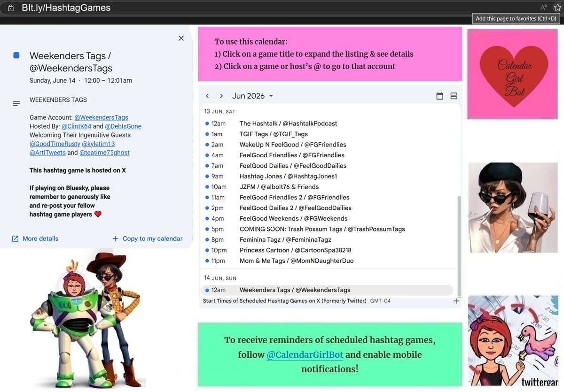This screenshot has width=564, height=392.
Task: Click the Calendar Girl Bot heart image
Action: (x=512, y=74)
